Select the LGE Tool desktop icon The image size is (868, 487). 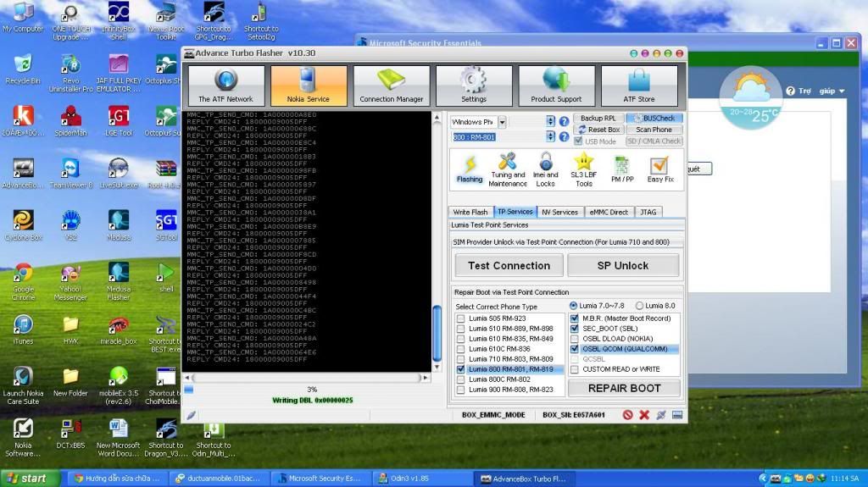pos(119,121)
